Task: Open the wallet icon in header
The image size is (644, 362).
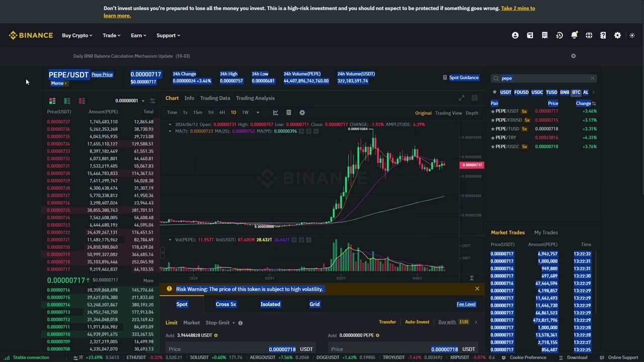Action: [530, 35]
